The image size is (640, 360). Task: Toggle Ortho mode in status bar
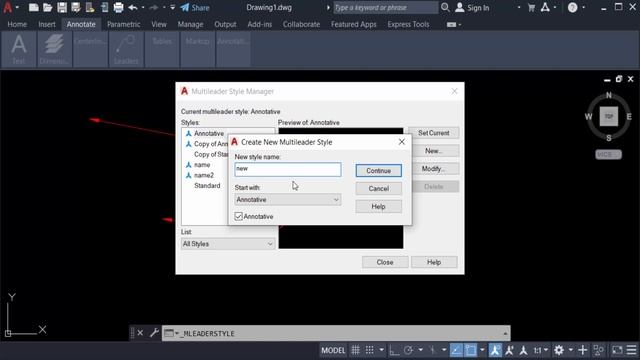click(394, 350)
